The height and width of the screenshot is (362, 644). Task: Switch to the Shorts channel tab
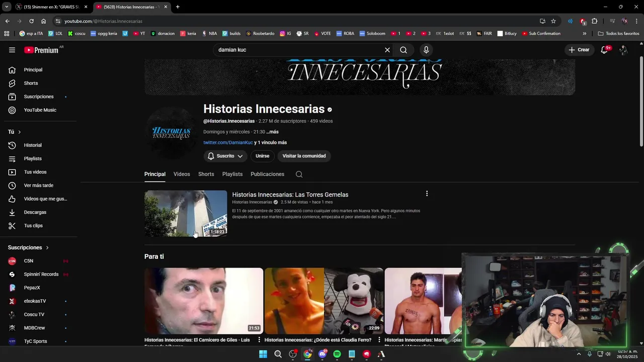click(206, 174)
